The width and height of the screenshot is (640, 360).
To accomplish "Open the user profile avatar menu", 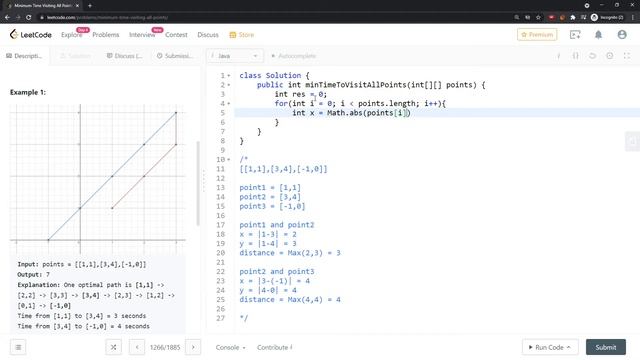I will coord(622,35).
